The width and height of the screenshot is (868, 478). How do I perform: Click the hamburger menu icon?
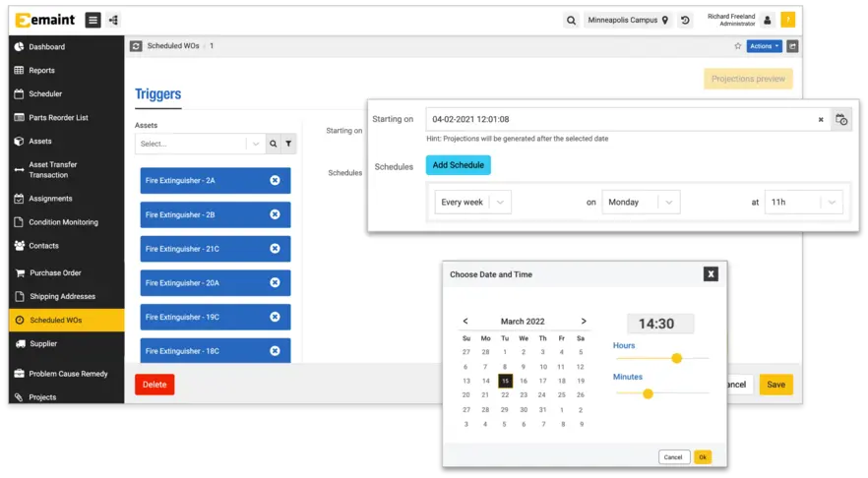pos(93,20)
